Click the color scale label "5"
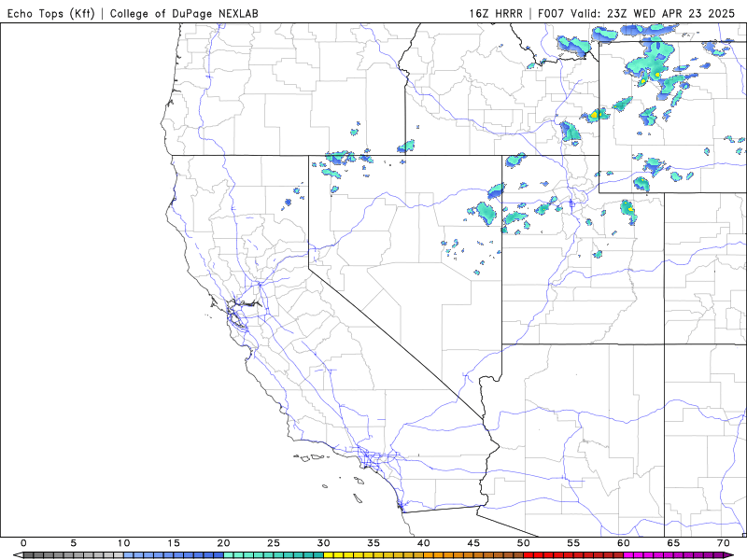747x560 pixels. pyautogui.click(x=74, y=543)
